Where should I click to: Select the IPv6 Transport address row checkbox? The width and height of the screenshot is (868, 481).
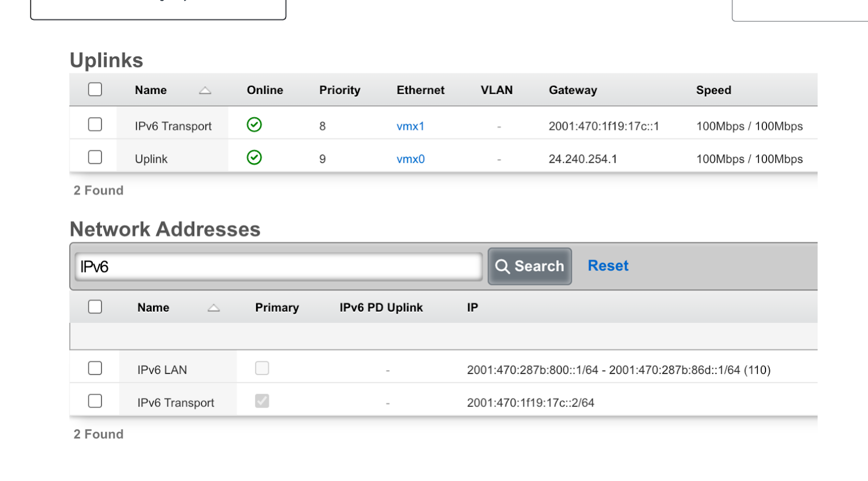[x=95, y=401]
